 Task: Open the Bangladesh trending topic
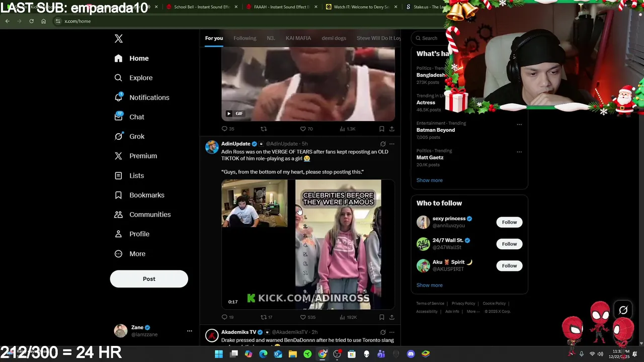431,75
